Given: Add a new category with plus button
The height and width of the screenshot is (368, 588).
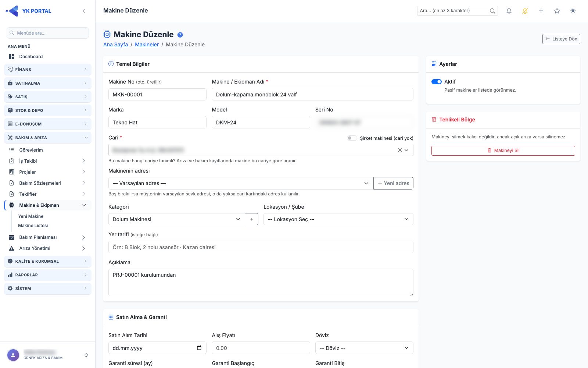Looking at the screenshot, I should pos(251,219).
